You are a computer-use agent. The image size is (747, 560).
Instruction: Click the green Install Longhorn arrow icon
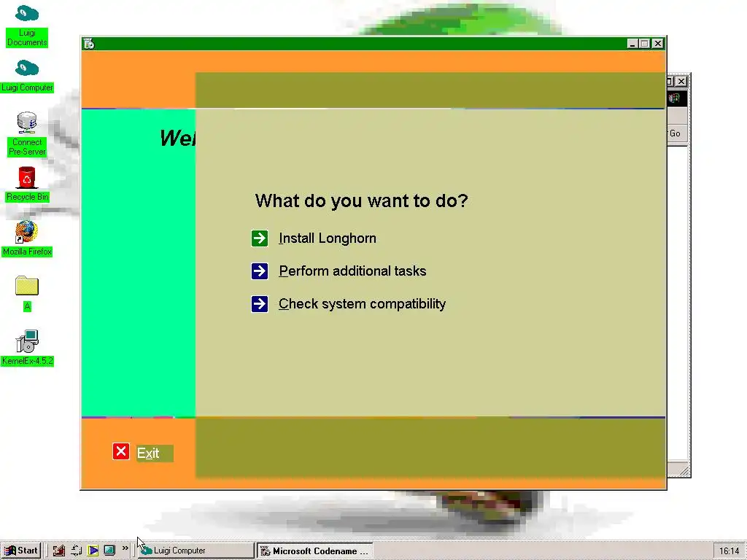click(x=260, y=238)
